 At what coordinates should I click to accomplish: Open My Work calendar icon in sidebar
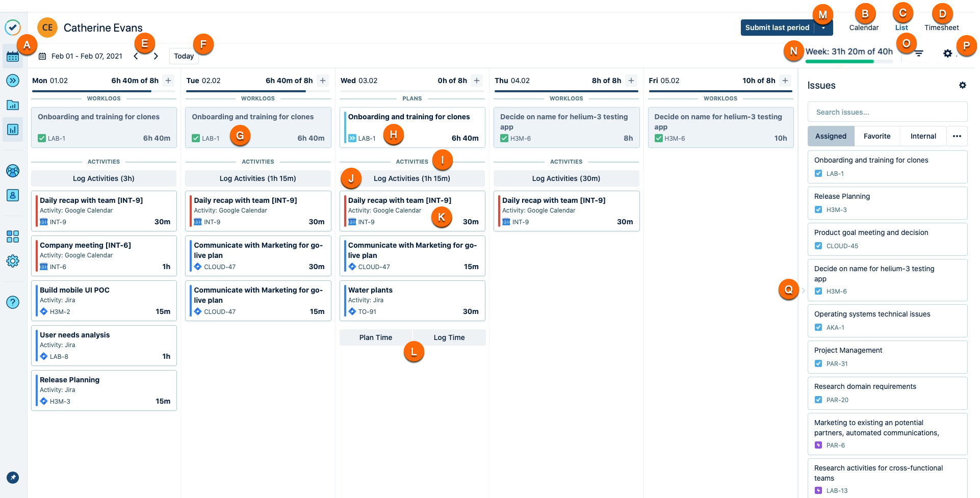tap(13, 57)
